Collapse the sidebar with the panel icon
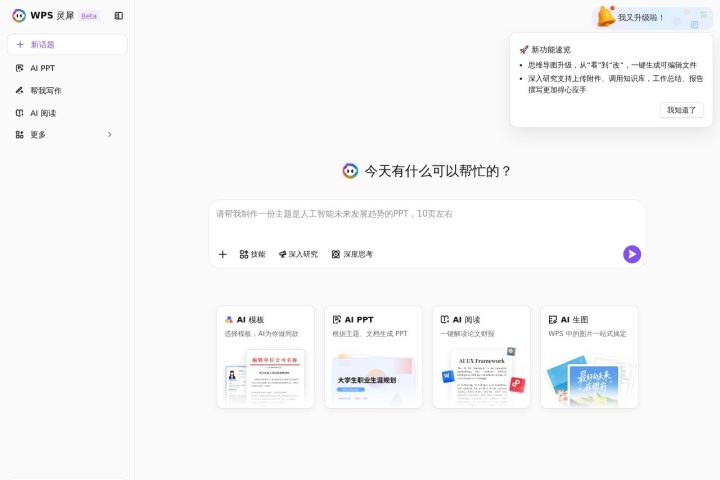720x480 pixels. [118, 16]
